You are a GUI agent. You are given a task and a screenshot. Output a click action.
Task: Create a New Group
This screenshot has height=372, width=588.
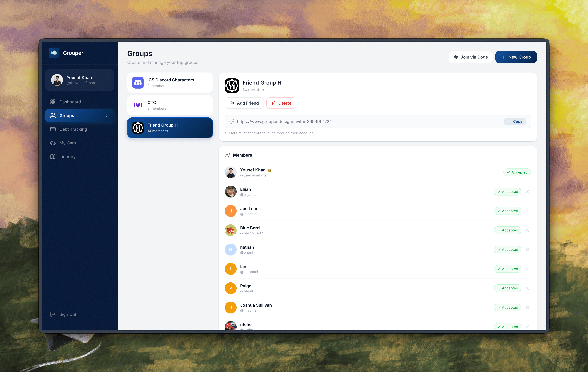[516, 57]
